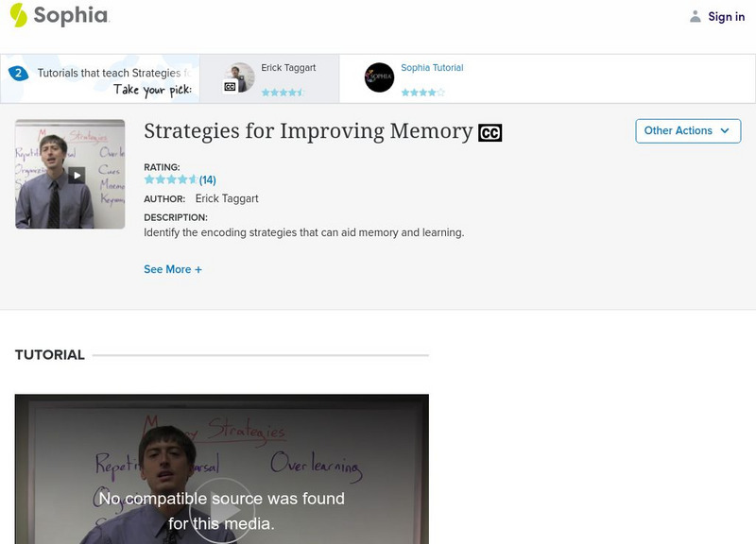The height and width of the screenshot is (544, 756).
Task: Click the chevron on the Other Actions button
Action: [724, 131]
